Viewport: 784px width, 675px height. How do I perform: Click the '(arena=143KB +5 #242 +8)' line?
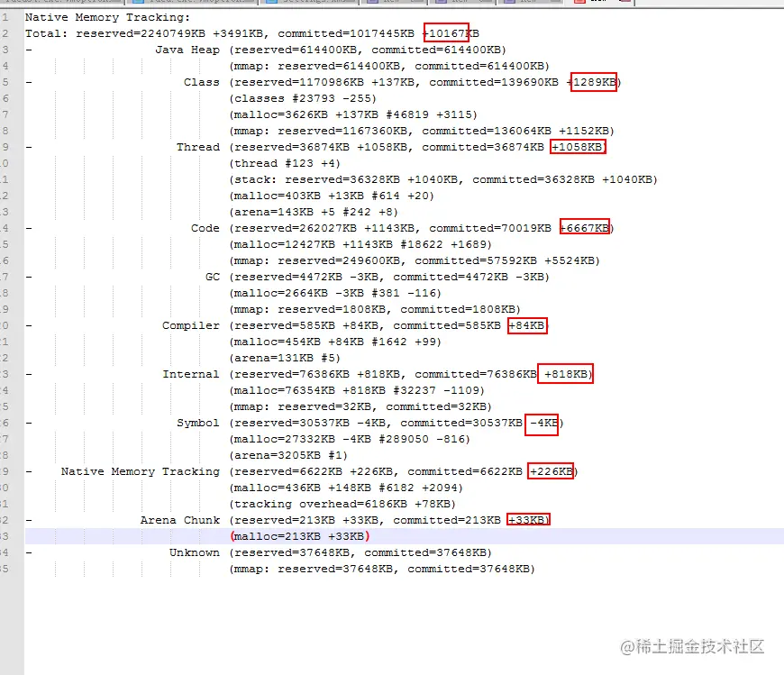point(314,212)
